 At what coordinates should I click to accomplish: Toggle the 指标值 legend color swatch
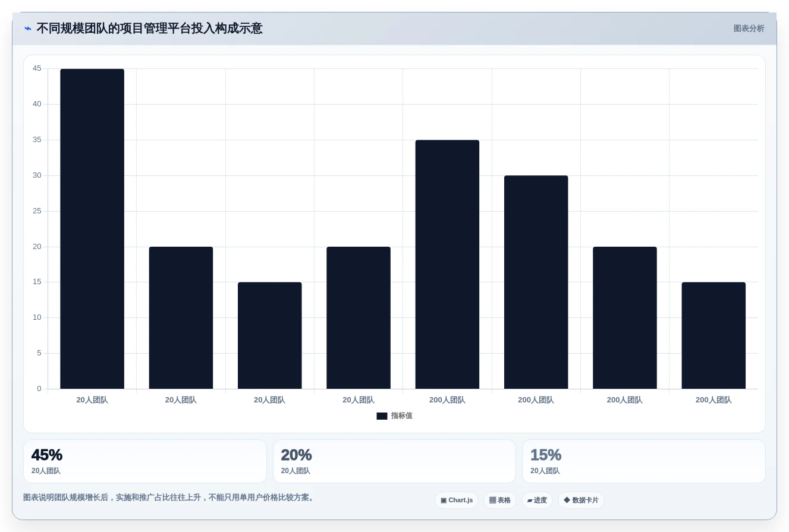coord(382,416)
